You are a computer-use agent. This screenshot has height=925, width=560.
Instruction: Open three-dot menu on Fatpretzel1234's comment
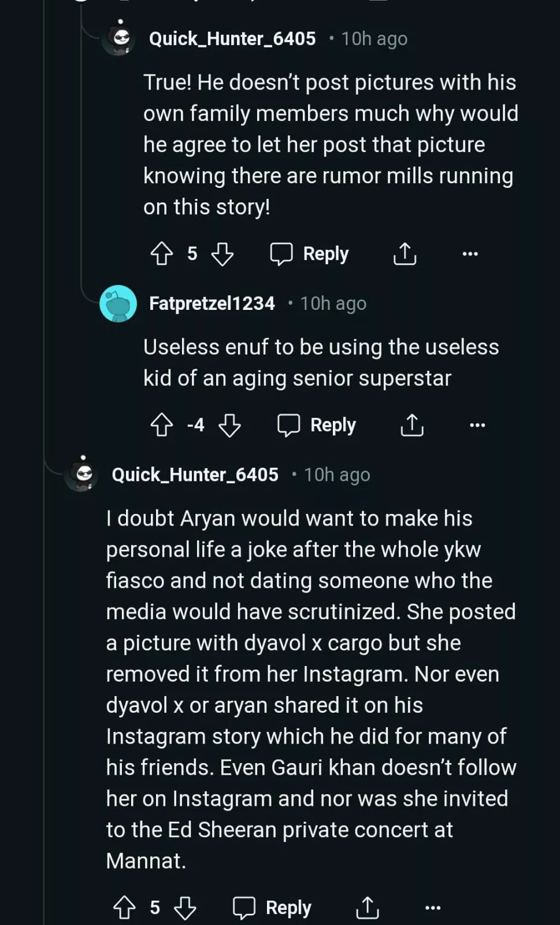coord(477,425)
